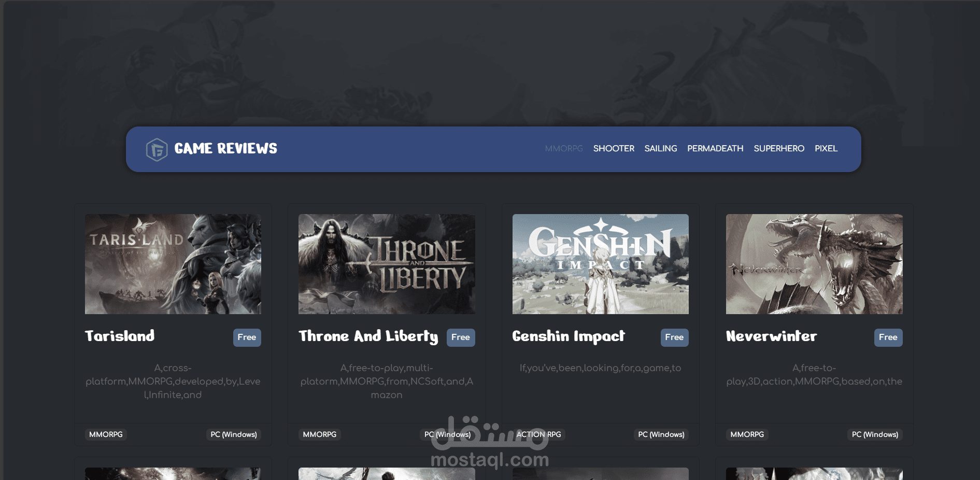Open the Tarisland game thumbnail
Image resolution: width=980 pixels, height=480 pixels.
(173, 264)
